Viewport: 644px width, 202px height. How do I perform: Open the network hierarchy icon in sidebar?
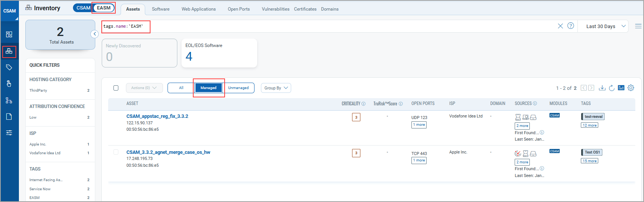pyautogui.click(x=9, y=100)
